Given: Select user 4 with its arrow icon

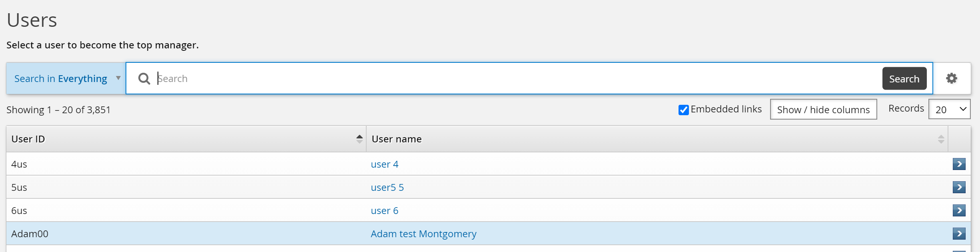Looking at the screenshot, I should coord(959,164).
